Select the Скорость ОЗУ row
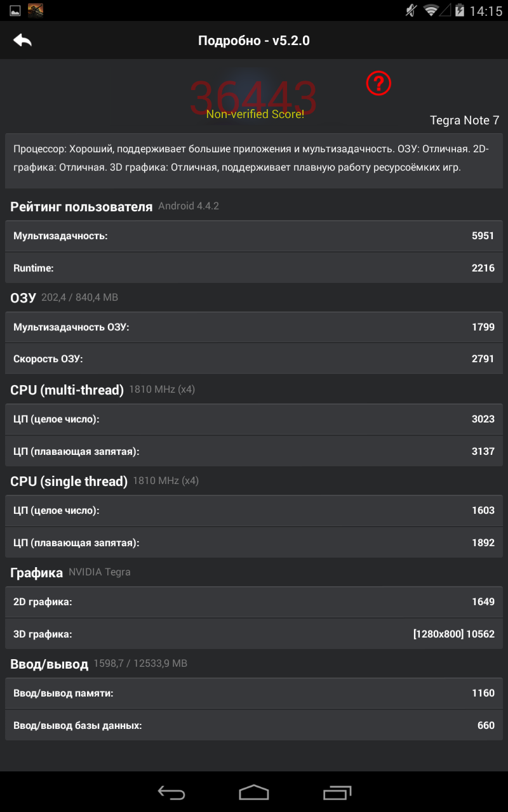Viewport: 508px width, 812px height. 254,358
